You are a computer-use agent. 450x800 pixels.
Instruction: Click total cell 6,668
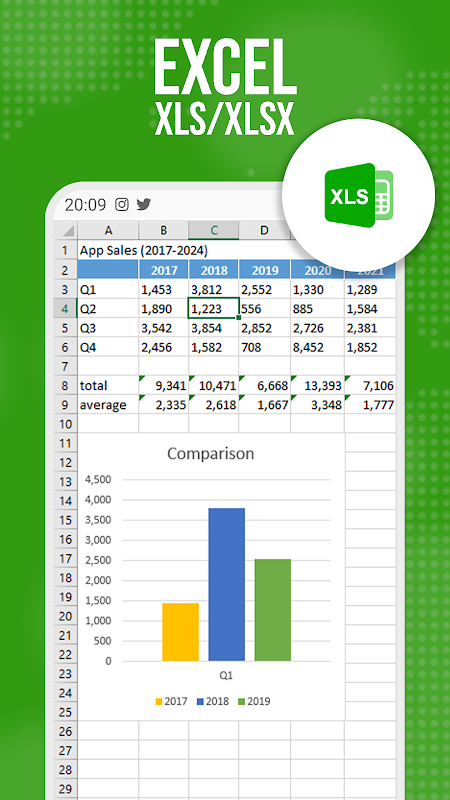tap(264, 385)
